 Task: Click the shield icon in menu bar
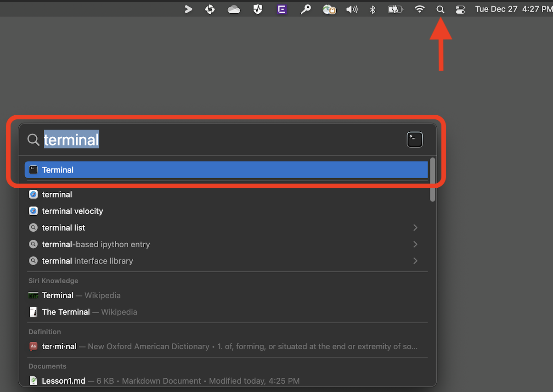[258, 9]
